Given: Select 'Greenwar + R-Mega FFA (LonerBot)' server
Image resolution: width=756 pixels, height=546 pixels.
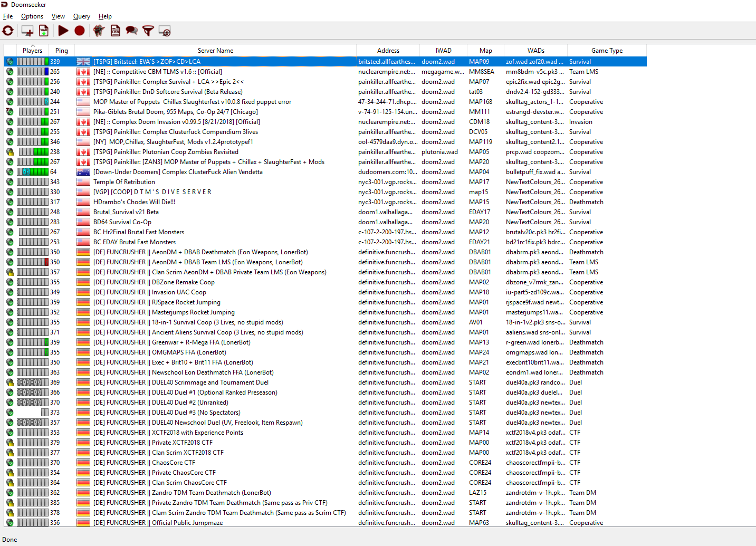Looking at the screenshot, I should pyautogui.click(x=326, y=342).
